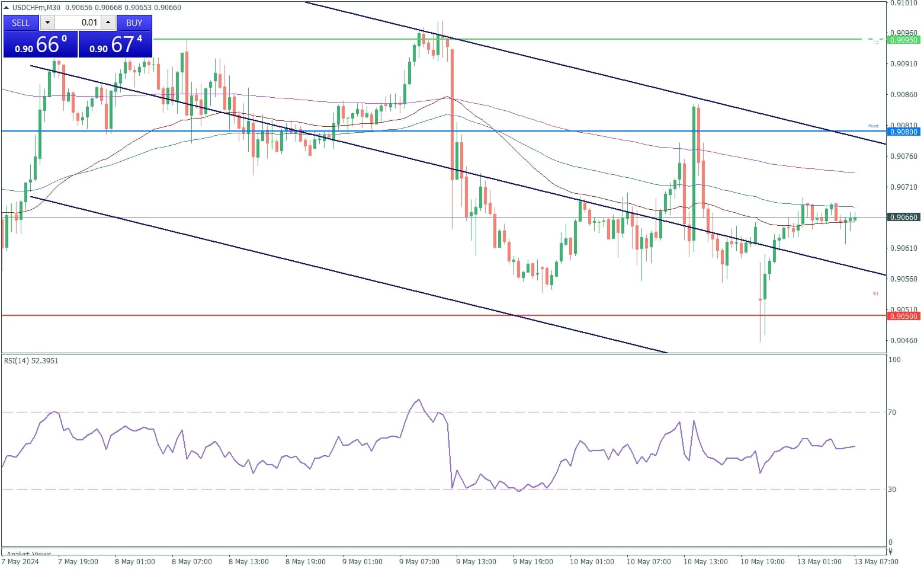Viewport: 924px width, 569px height.
Task: Click the 0.91010 price axis label
Action: tap(904, 4)
